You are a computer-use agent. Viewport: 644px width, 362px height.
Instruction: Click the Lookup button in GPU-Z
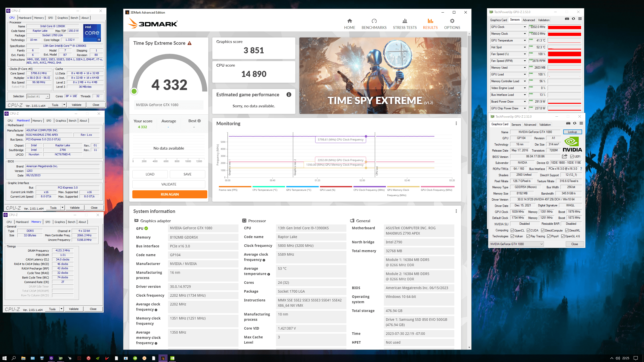[572, 132]
